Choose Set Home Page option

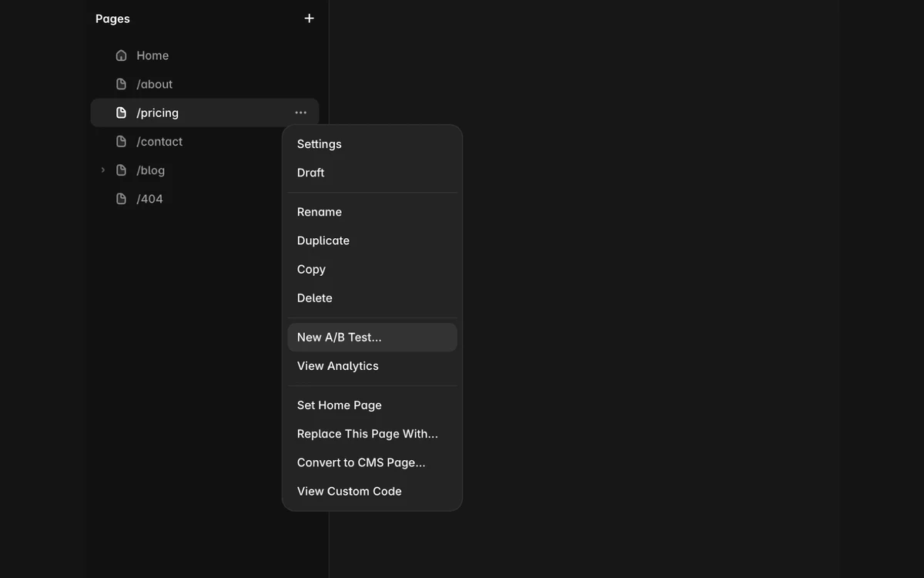372,405
